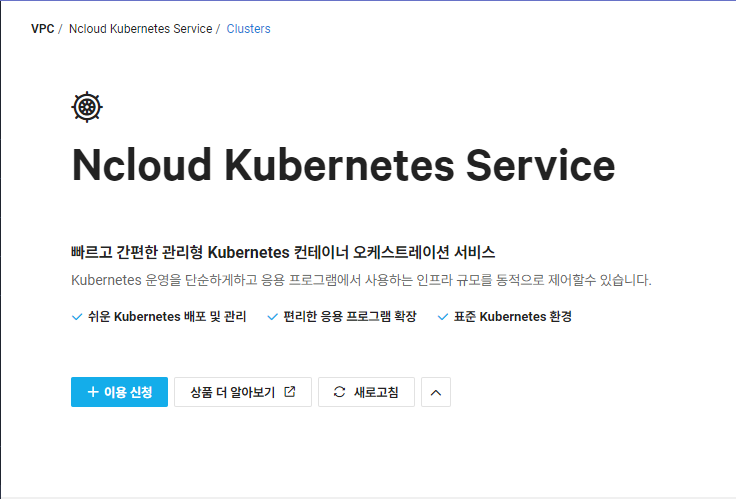
Task: Click the 이용 신청 button
Action: pos(119,392)
